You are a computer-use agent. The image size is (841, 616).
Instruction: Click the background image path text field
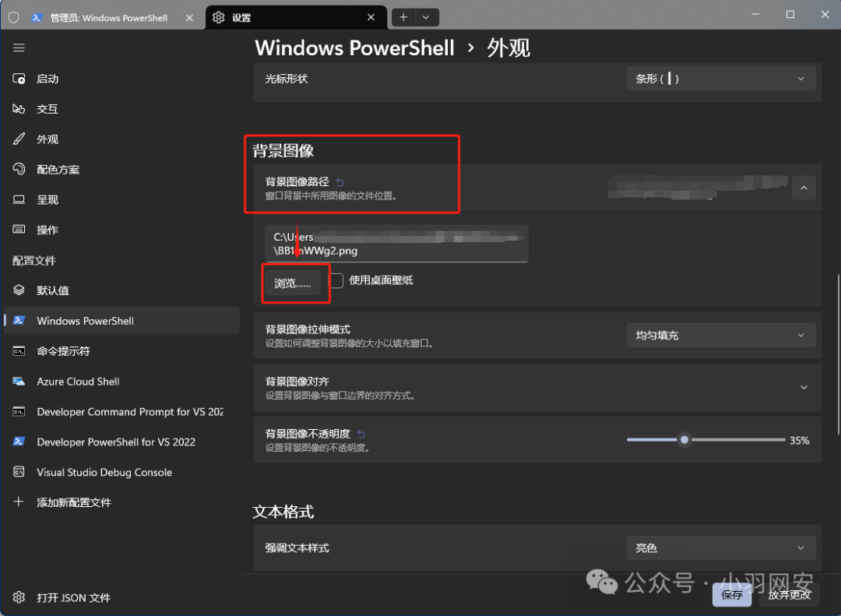coord(397,244)
